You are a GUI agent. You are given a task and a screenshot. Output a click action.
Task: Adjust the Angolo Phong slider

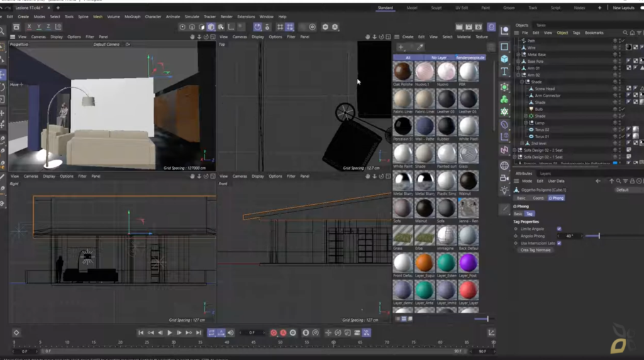tap(599, 236)
